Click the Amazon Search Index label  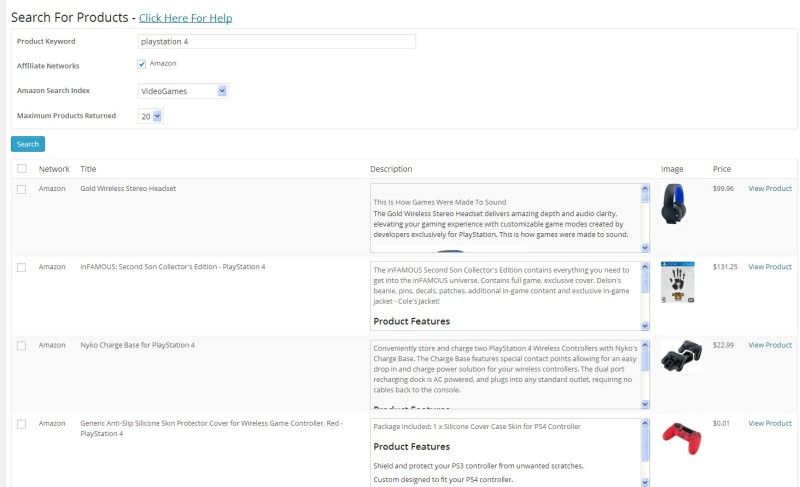click(53, 90)
